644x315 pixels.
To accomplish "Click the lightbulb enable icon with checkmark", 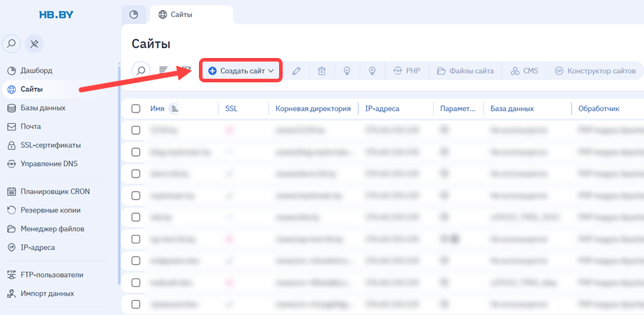I will coord(346,71).
